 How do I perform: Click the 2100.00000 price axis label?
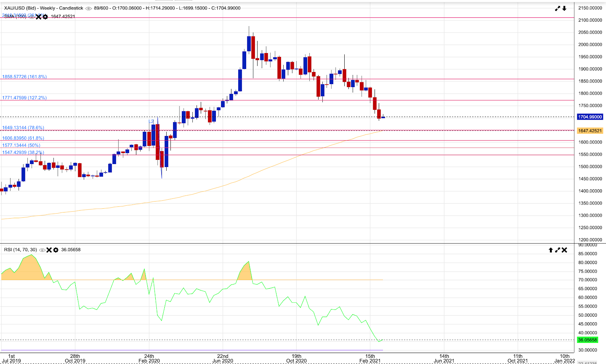(x=590, y=20)
